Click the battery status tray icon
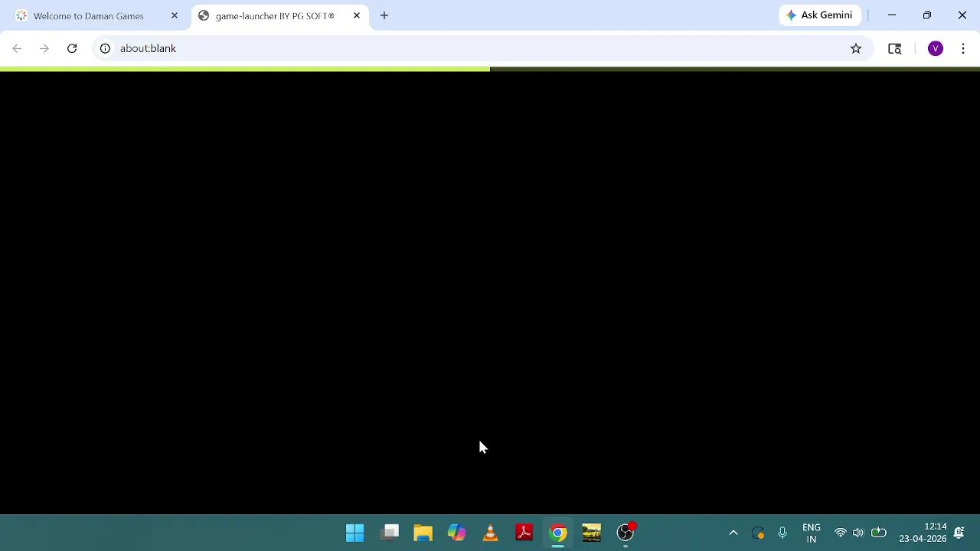This screenshot has height=551, width=980. 879,533
